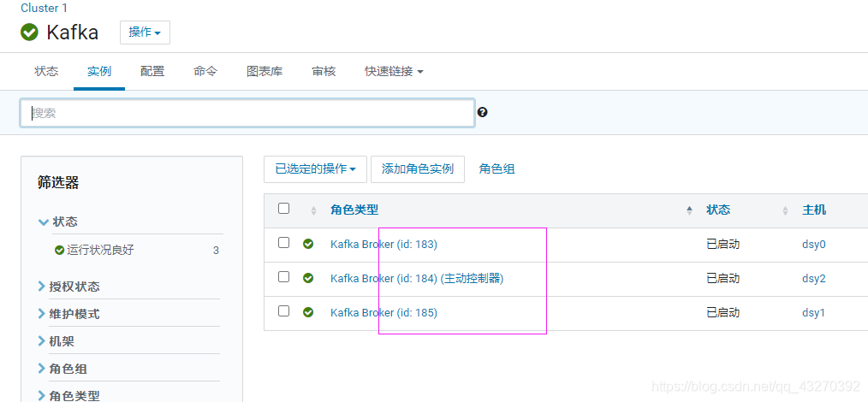Expand the 授权状态 filter section
This screenshot has height=402, width=868.
[68, 287]
